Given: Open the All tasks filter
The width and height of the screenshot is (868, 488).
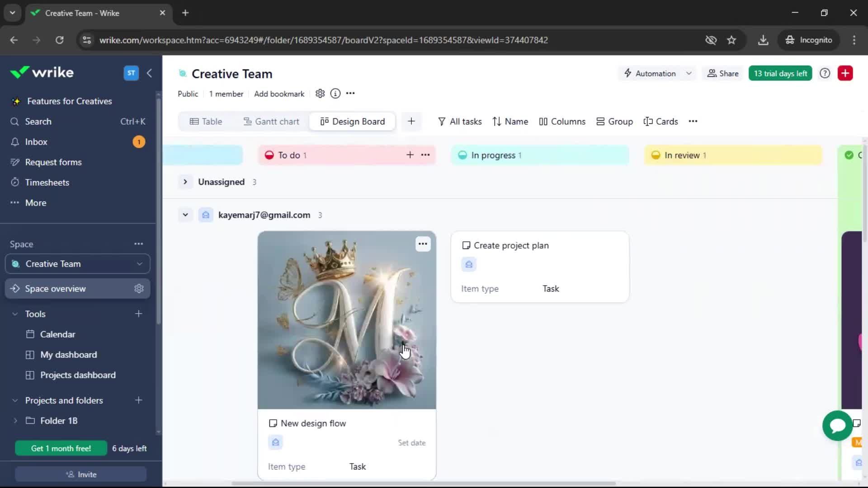Looking at the screenshot, I should [460, 122].
